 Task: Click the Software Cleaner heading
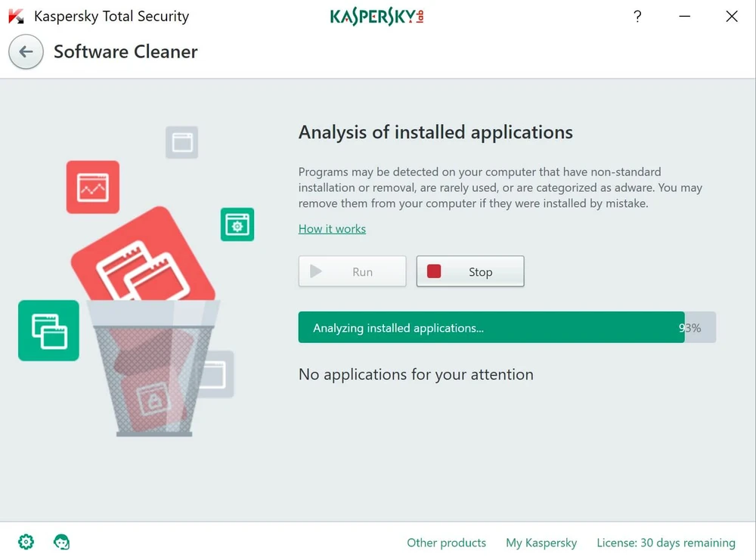(x=125, y=52)
